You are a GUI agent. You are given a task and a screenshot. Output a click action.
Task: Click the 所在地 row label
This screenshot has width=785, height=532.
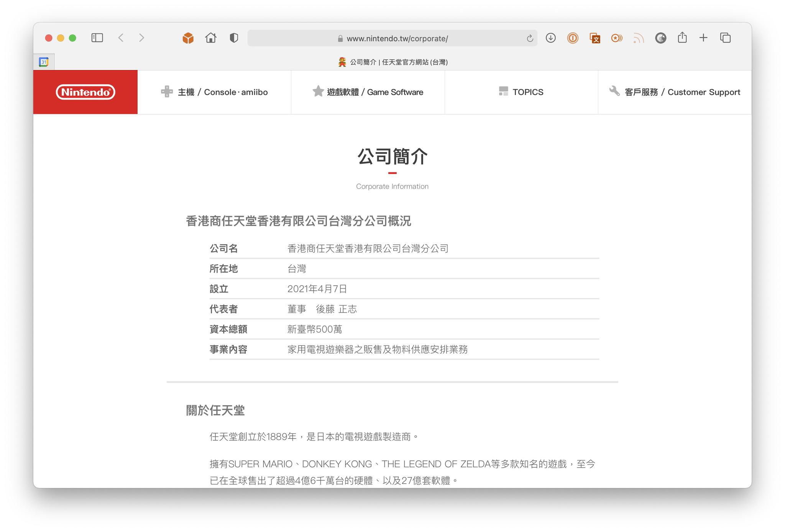[224, 269]
